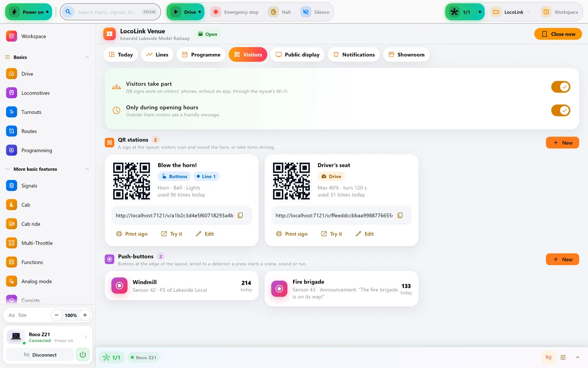
Task: Toggle the Visitors take part switch
Action: [x=561, y=87]
